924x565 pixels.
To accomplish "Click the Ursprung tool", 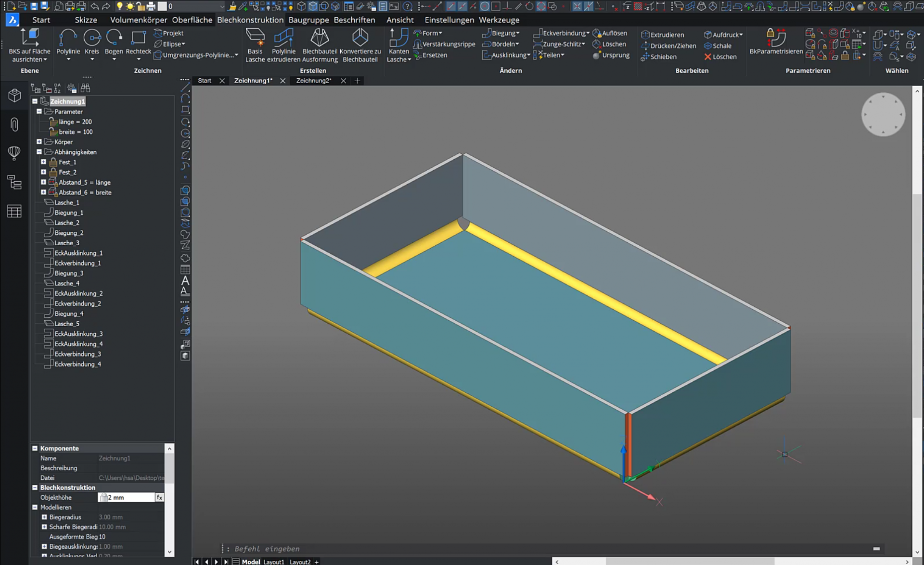I will (611, 55).
